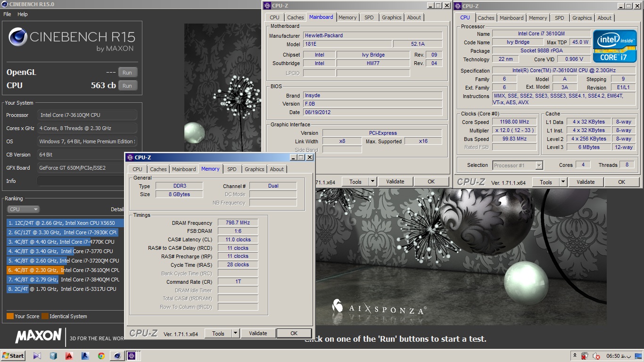The height and width of the screenshot is (362, 644).
Task: Open Caches tab in Mainboard window
Action: click(296, 17)
